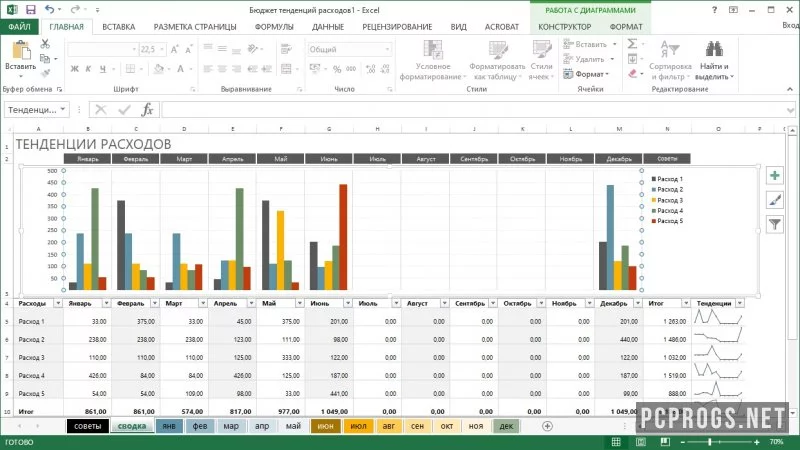Open the Итог column filter dropdown
Screen dimensions: 800x450
click(686, 303)
